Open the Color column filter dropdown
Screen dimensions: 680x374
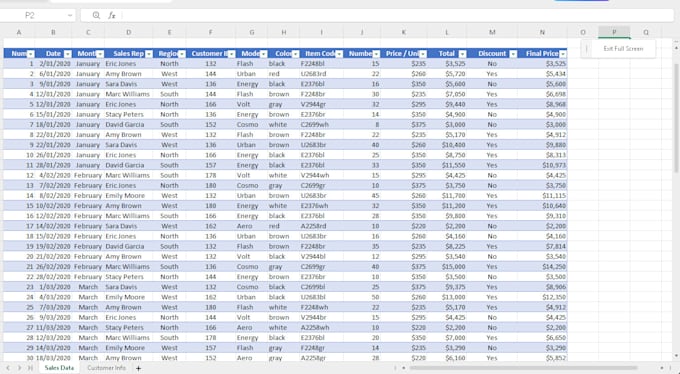tap(295, 54)
